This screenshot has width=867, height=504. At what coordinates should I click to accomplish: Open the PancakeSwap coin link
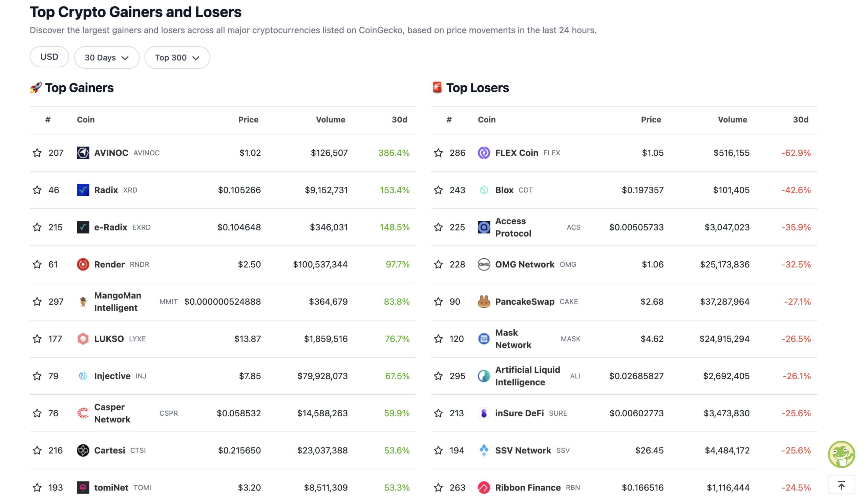524,302
